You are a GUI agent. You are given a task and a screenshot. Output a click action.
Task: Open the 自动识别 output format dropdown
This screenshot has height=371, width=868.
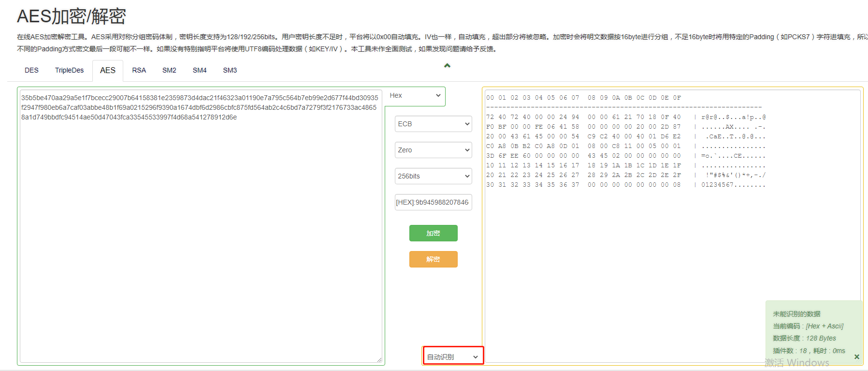pyautogui.click(x=453, y=357)
